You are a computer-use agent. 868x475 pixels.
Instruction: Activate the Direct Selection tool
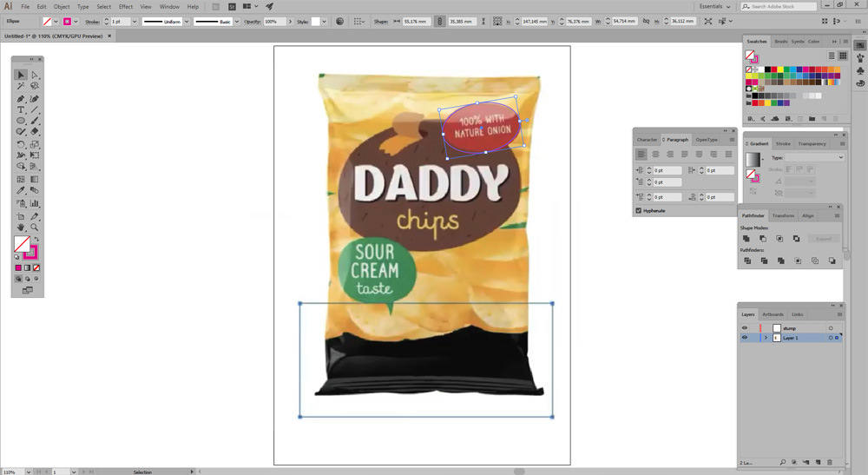(x=35, y=76)
